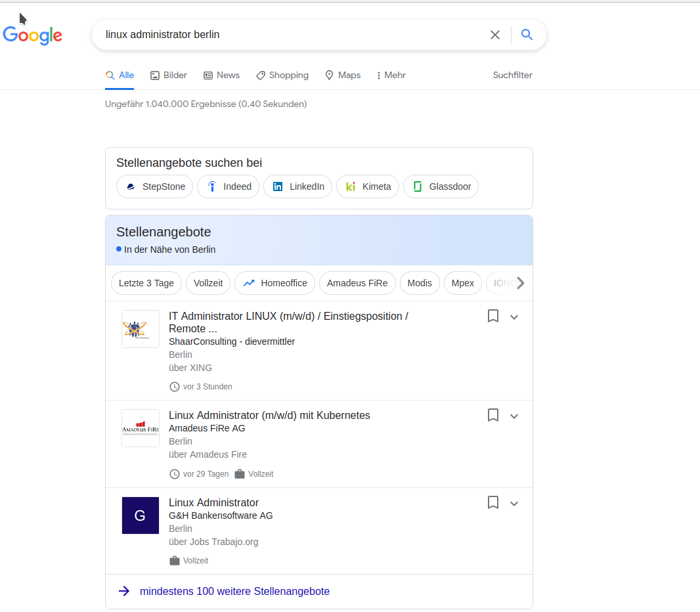This screenshot has height=612, width=700.
Task: Click the Stellenangebote heading
Action: click(164, 232)
